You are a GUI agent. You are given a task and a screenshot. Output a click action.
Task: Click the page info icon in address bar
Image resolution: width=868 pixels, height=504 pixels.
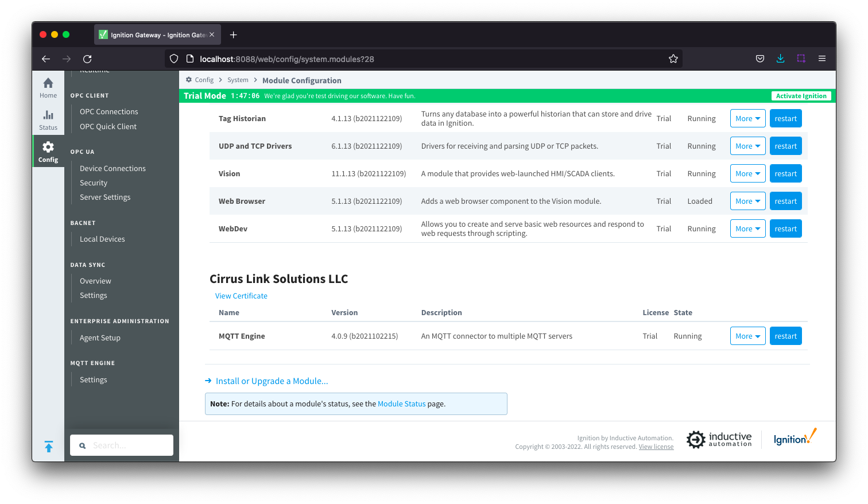click(190, 59)
